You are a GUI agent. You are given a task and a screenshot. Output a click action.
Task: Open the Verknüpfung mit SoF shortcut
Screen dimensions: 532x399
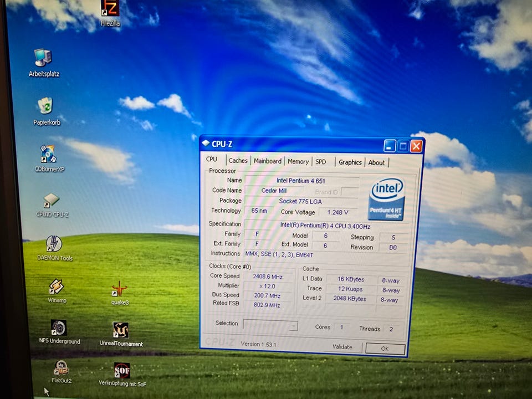click(122, 375)
